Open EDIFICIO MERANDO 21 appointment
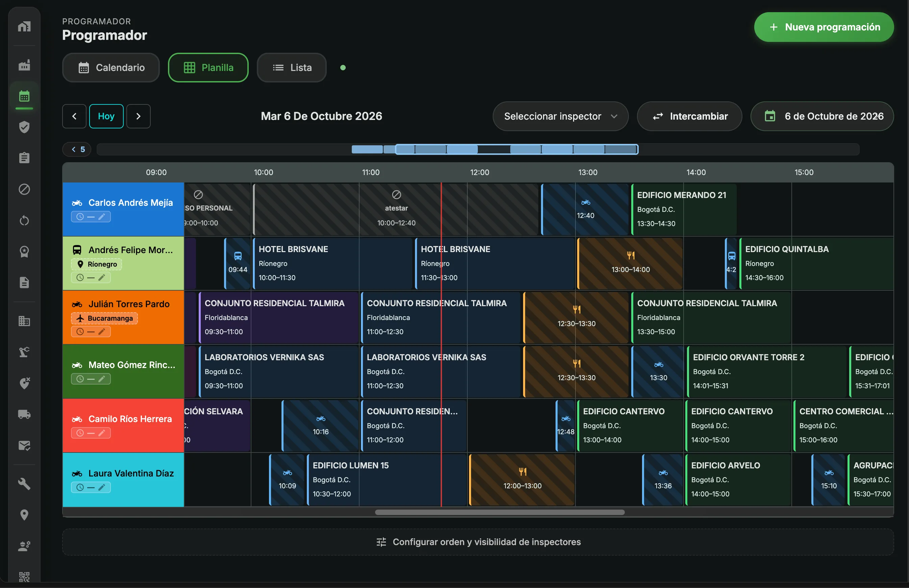The height and width of the screenshot is (588, 909). pyautogui.click(x=684, y=209)
